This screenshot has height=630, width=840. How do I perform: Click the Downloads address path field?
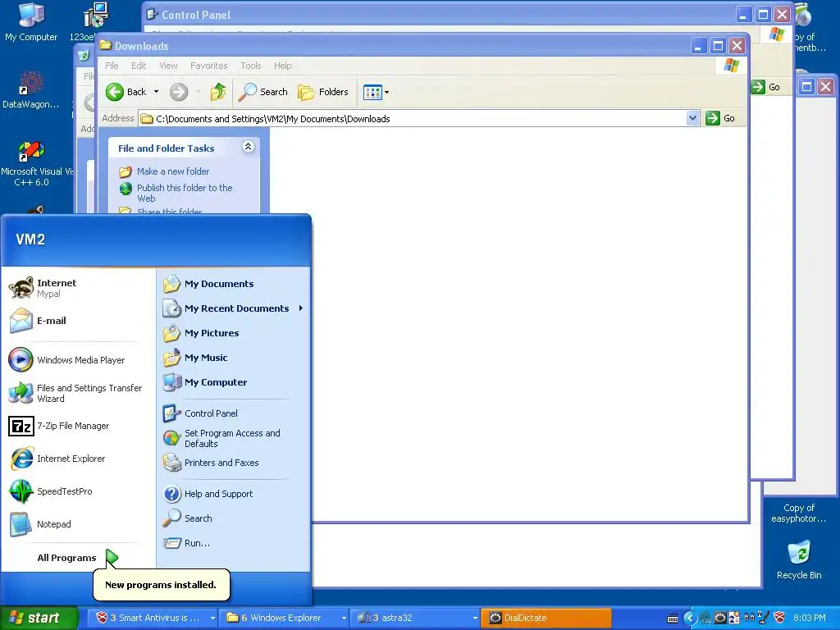[x=413, y=118]
